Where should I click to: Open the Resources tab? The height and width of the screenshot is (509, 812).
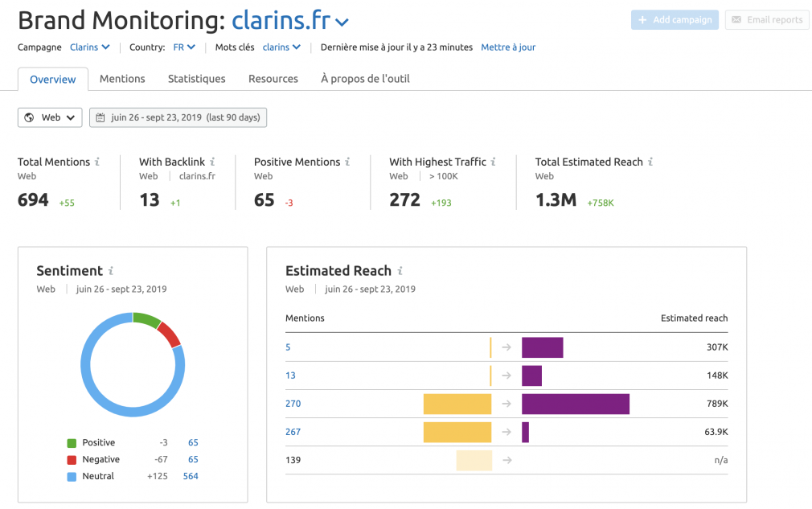[273, 79]
